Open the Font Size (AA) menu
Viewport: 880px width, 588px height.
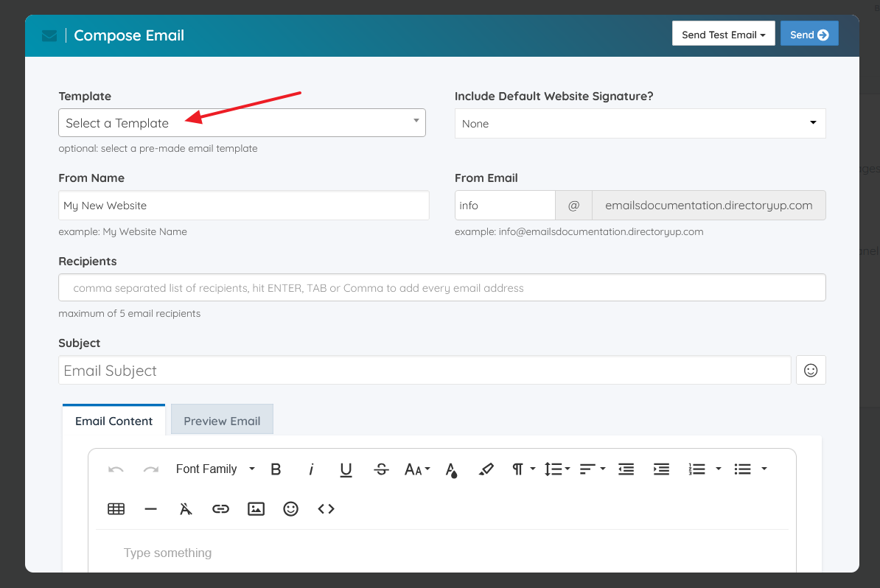[417, 469]
